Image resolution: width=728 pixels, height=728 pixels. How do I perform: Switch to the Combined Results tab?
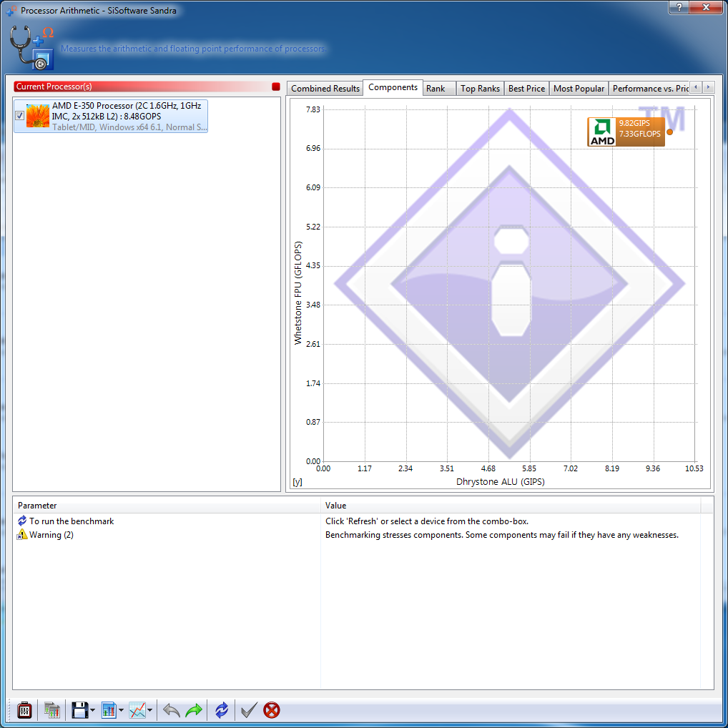tap(325, 89)
